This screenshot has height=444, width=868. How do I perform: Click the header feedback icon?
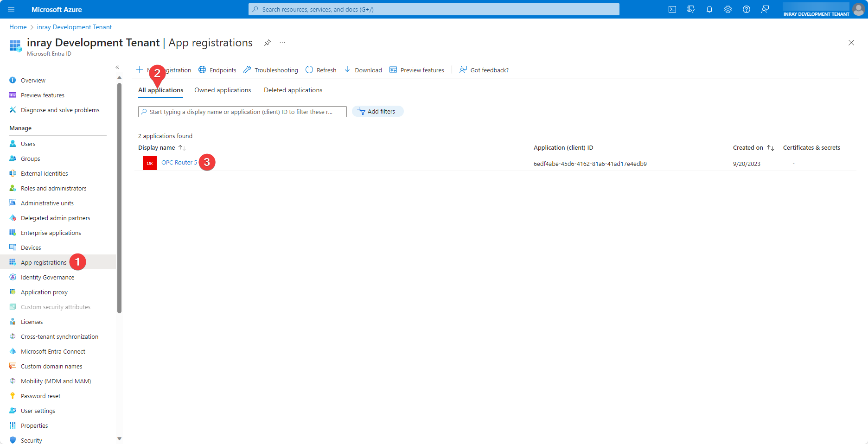click(765, 9)
